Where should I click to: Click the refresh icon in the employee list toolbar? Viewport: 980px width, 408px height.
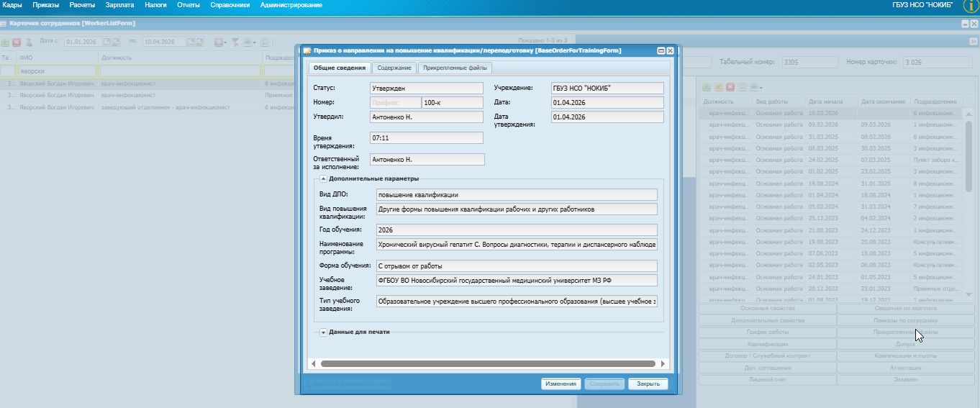coord(265,42)
